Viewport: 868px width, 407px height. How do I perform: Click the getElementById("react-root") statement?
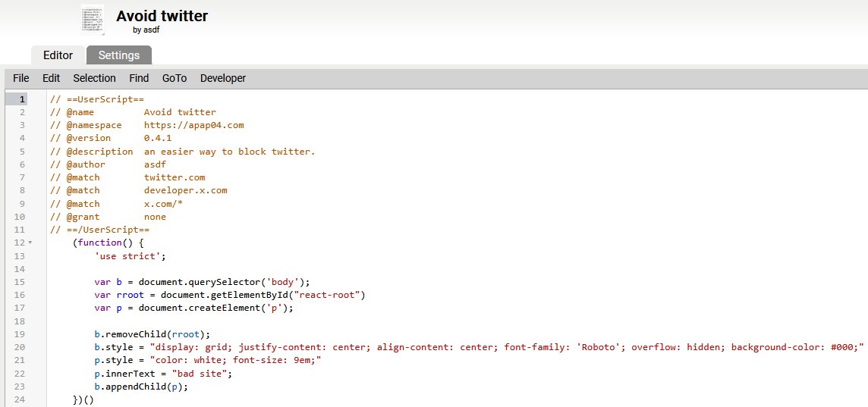point(230,295)
